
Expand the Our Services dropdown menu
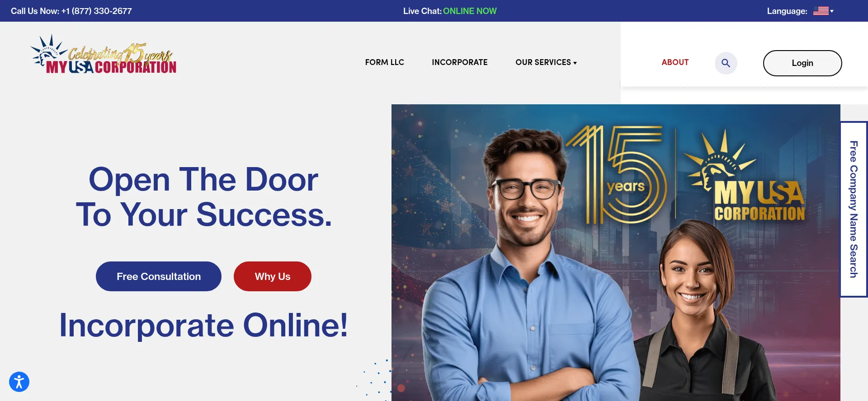[x=546, y=62]
